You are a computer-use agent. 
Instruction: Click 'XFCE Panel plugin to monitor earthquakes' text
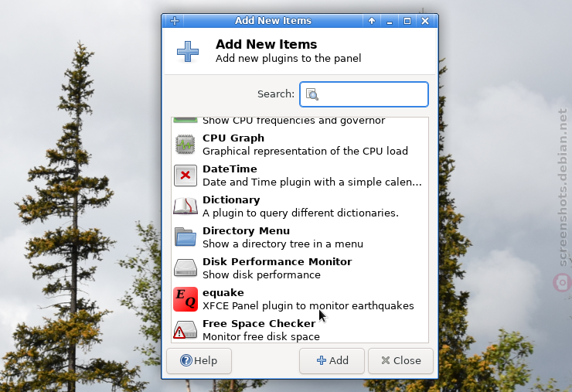[308, 306]
